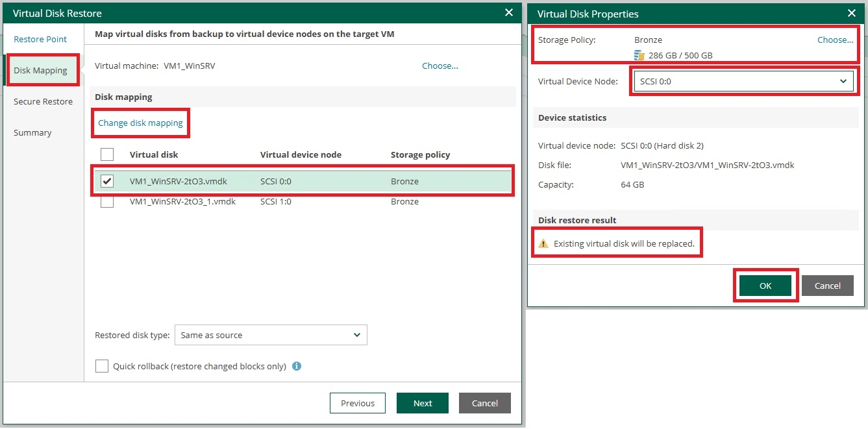The width and height of the screenshot is (868, 429).
Task: Click the Storage policy column header
Action: pos(420,154)
